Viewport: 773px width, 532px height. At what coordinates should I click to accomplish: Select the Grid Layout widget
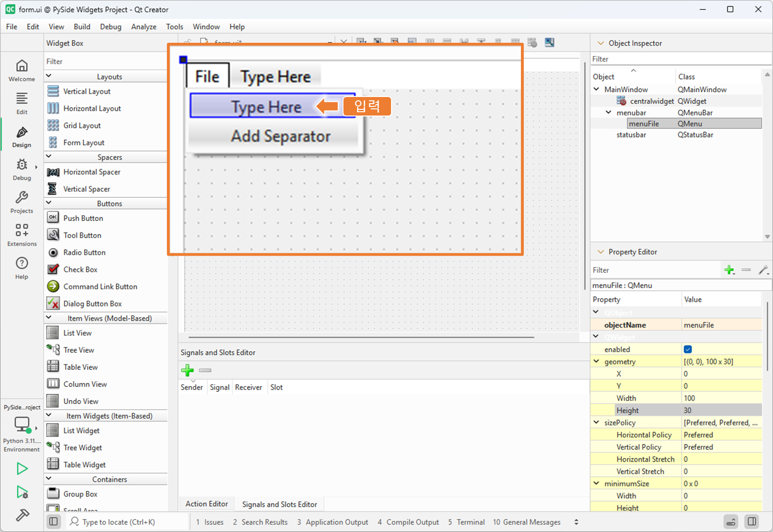[82, 126]
